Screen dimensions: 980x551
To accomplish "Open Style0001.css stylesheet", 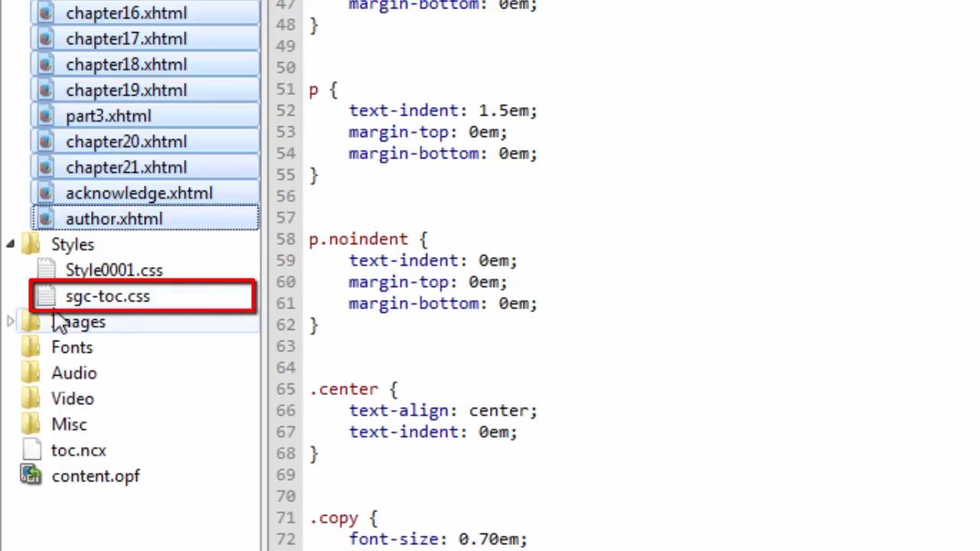I will pos(114,270).
